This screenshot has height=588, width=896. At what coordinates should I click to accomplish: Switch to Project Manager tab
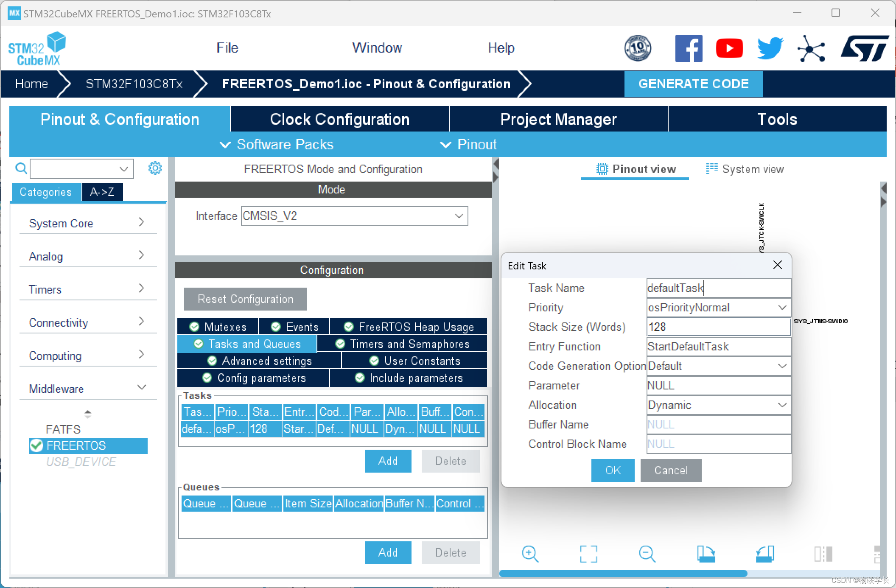tap(558, 119)
